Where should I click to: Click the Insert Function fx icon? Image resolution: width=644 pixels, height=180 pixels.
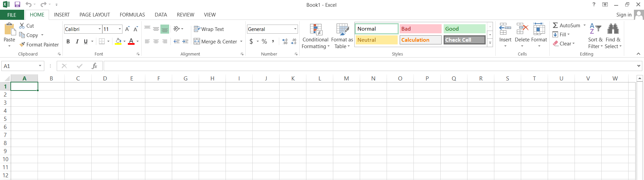pyautogui.click(x=94, y=66)
